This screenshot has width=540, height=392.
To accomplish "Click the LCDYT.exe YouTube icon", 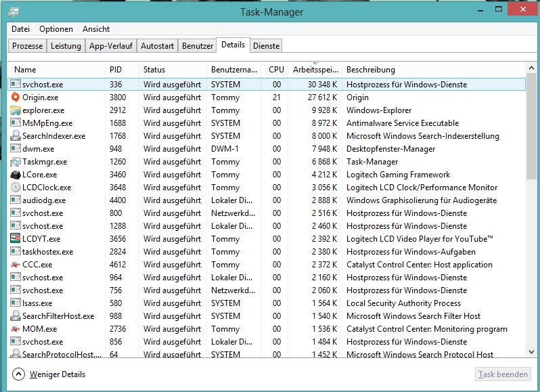I will (16, 239).
